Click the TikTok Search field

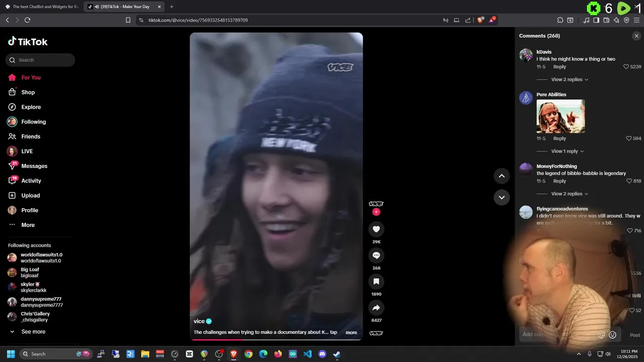(40, 60)
